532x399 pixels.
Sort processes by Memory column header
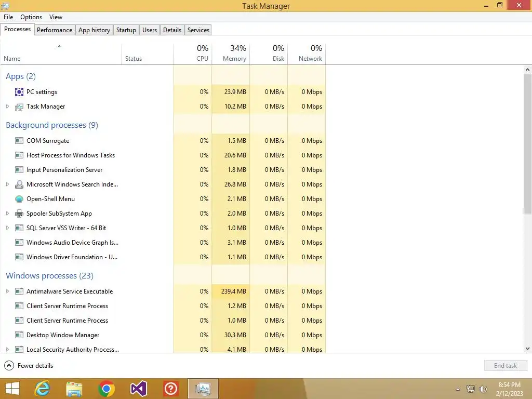click(231, 54)
